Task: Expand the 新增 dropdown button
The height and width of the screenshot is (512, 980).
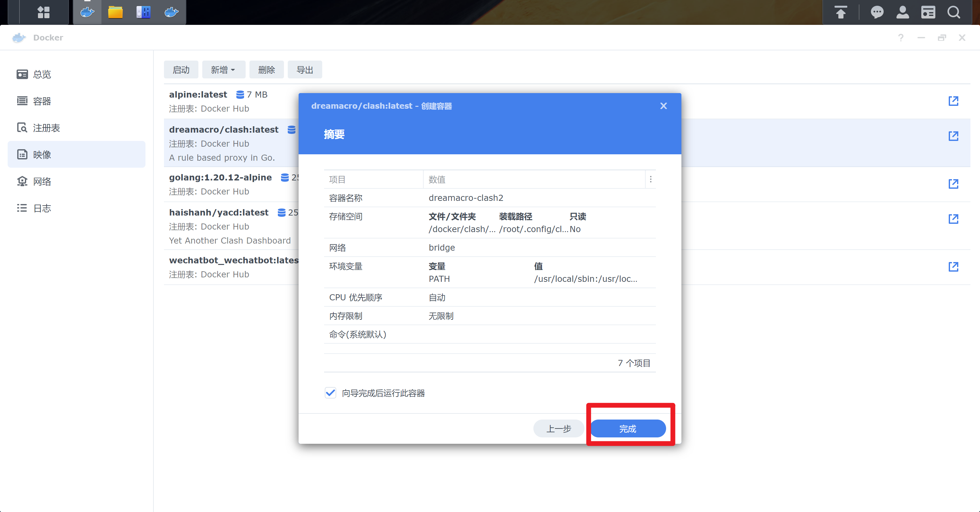Action: tap(223, 70)
